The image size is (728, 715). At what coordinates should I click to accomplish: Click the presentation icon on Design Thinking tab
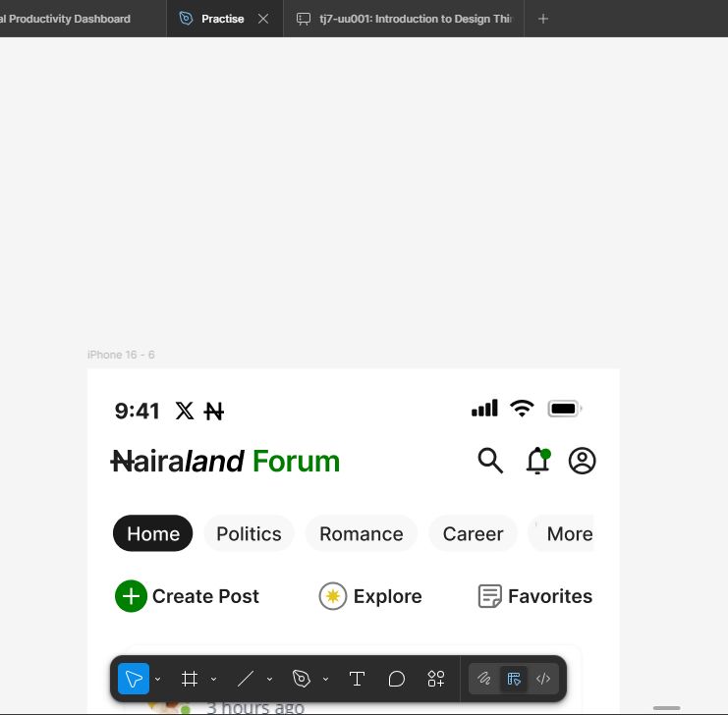tap(304, 19)
